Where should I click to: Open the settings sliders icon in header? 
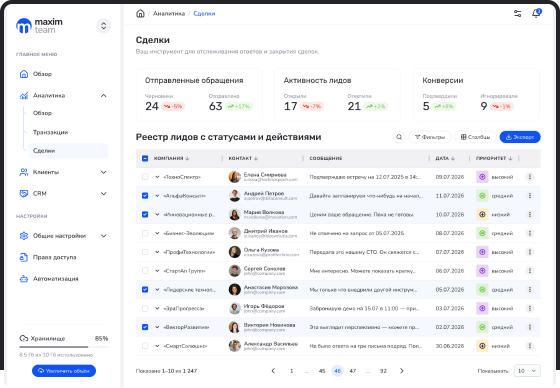[518, 14]
